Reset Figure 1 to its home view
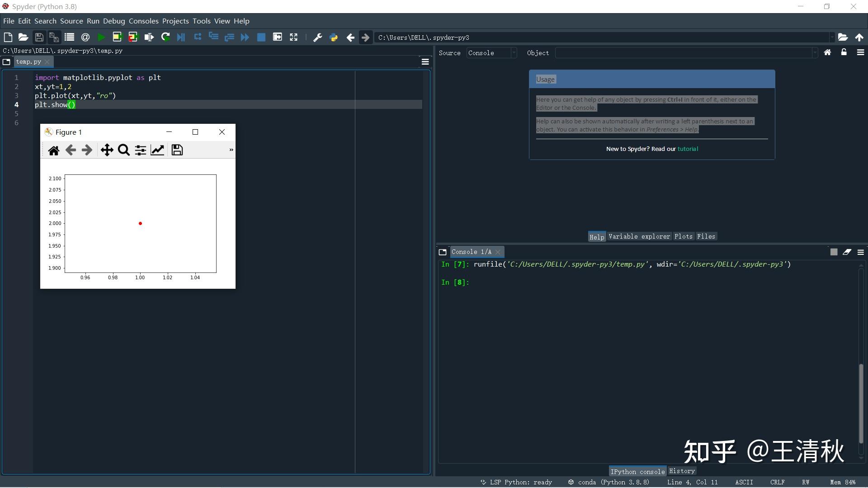The height and width of the screenshot is (488, 868). 54,150
